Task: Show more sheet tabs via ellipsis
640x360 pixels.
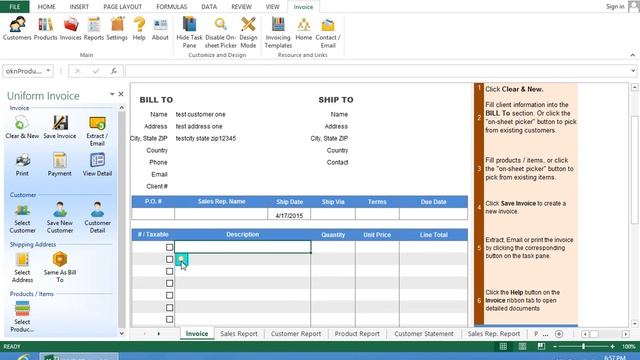Action: (546, 334)
